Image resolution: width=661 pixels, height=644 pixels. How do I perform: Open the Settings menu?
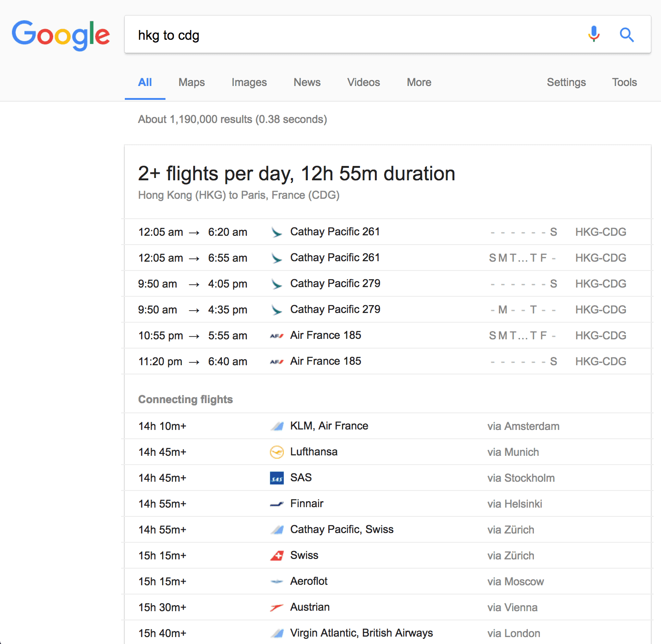coord(566,82)
